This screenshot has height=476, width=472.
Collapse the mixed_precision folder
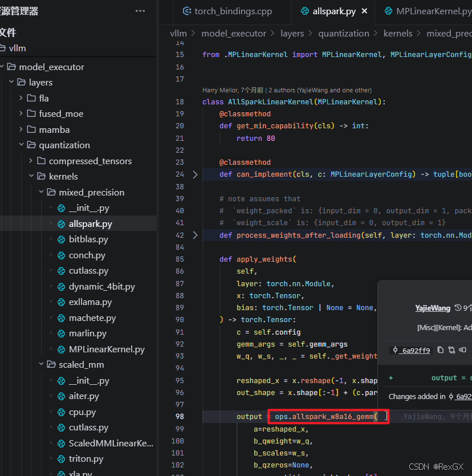pyautogui.click(x=41, y=192)
